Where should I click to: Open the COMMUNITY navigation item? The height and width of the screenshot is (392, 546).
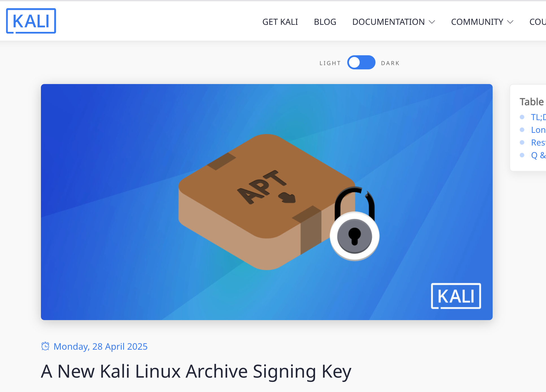click(x=477, y=22)
